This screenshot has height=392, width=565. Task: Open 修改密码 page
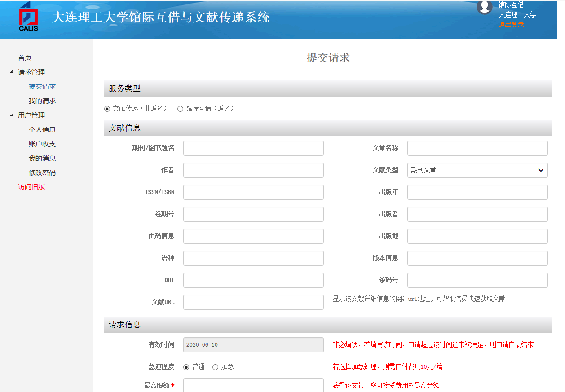pos(42,172)
